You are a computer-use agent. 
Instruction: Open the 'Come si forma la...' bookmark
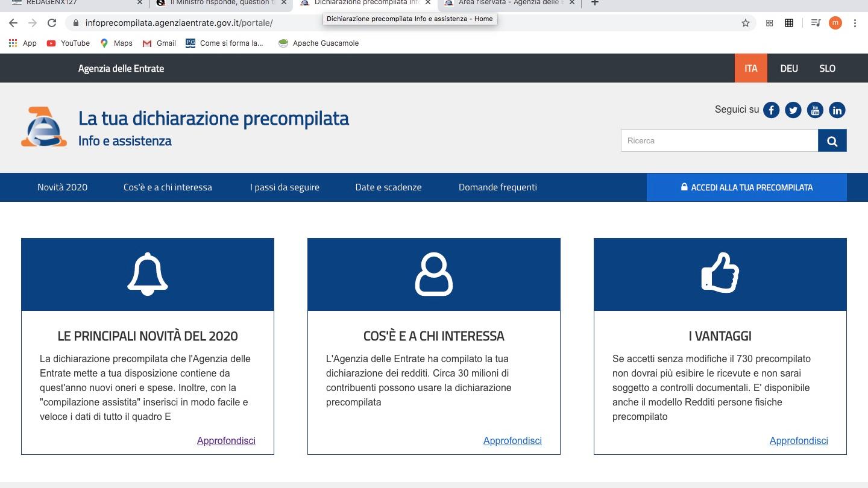[224, 43]
